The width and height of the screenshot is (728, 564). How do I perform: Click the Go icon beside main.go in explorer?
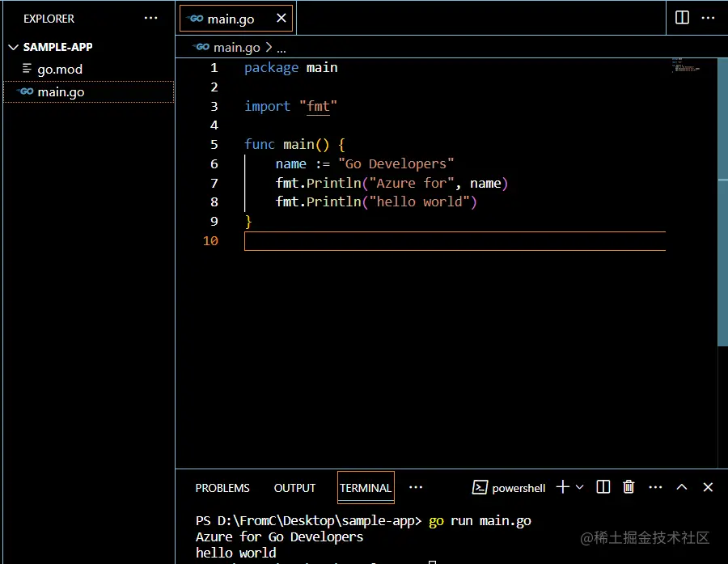(26, 91)
